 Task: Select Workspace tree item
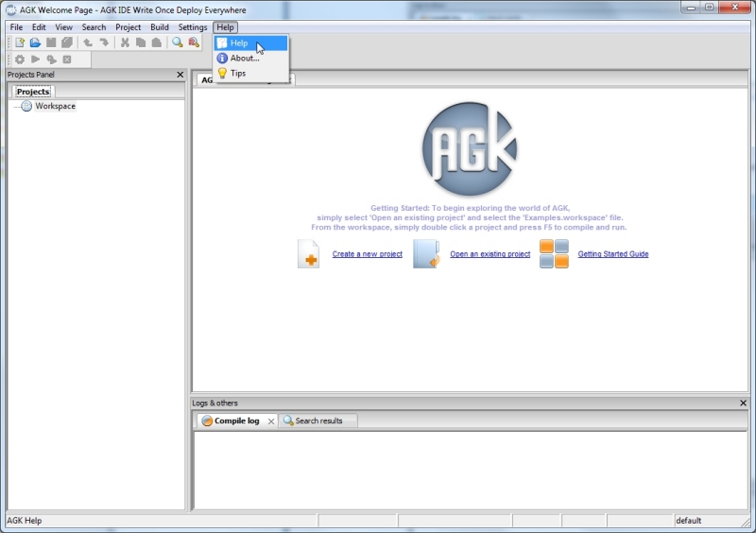55,106
